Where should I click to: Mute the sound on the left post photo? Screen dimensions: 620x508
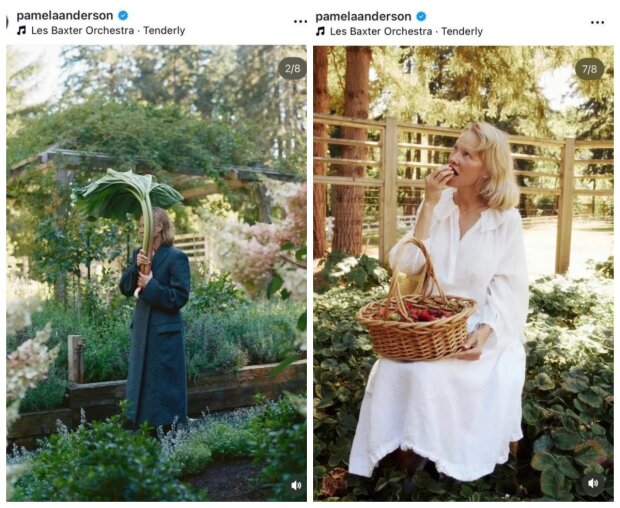point(296,485)
